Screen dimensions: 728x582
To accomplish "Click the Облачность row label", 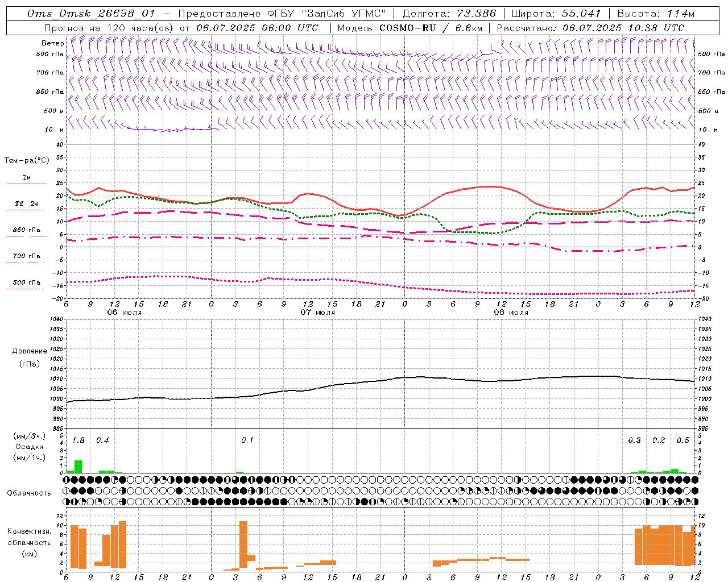I will pyautogui.click(x=29, y=493).
